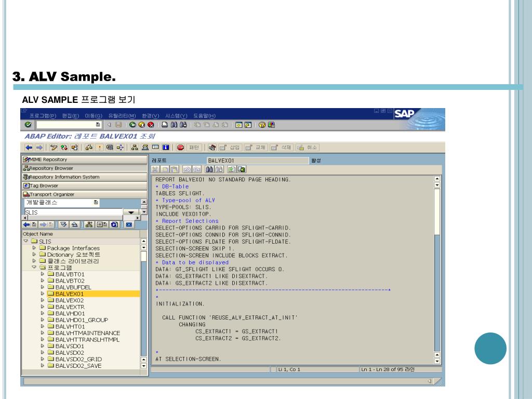Click the red Stop breakpoint icon
This screenshot has height=399, width=532.
180,148
